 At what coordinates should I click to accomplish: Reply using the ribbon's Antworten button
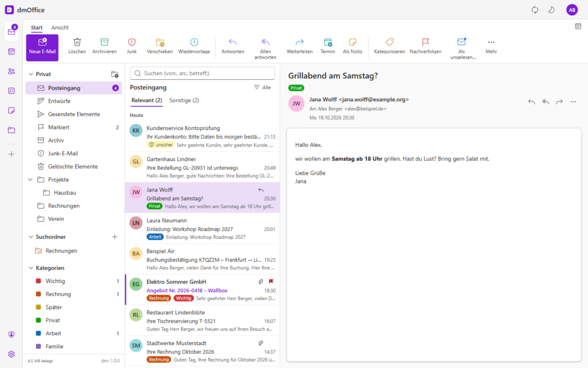pyautogui.click(x=233, y=47)
